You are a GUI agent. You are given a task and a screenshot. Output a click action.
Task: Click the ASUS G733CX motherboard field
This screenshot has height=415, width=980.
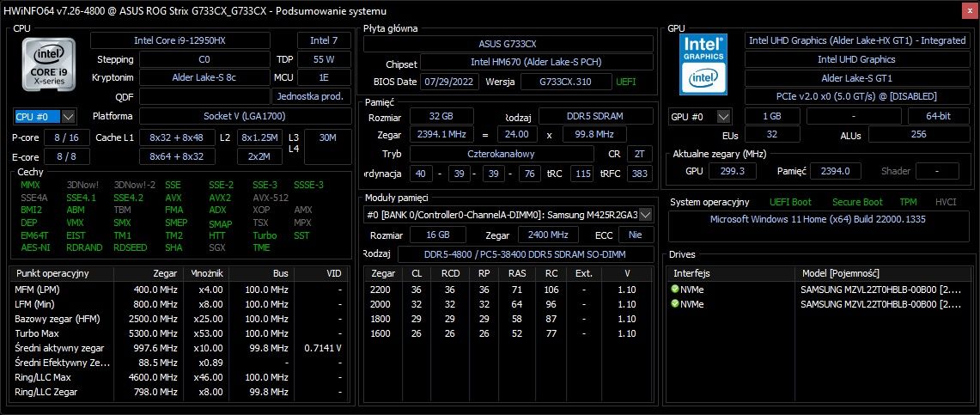(508, 44)
